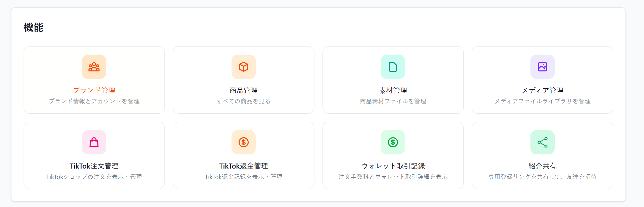
Task: Click the green document icon for 素材管理
Action: click(x=393, y=67)
